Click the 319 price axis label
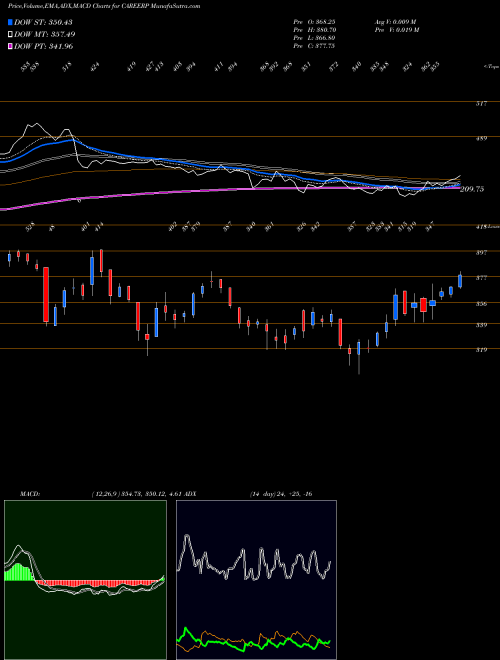The width and height of the screenshot is (500, 660). 481,350
